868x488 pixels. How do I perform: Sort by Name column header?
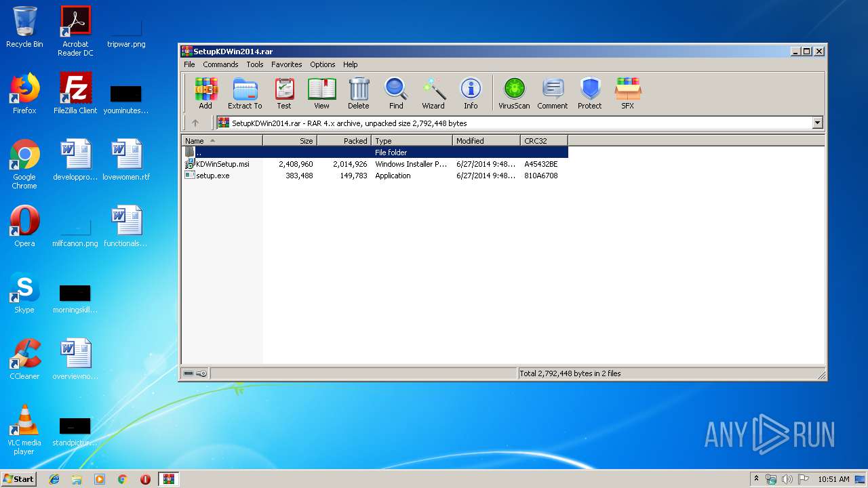(x=222, y=141)
